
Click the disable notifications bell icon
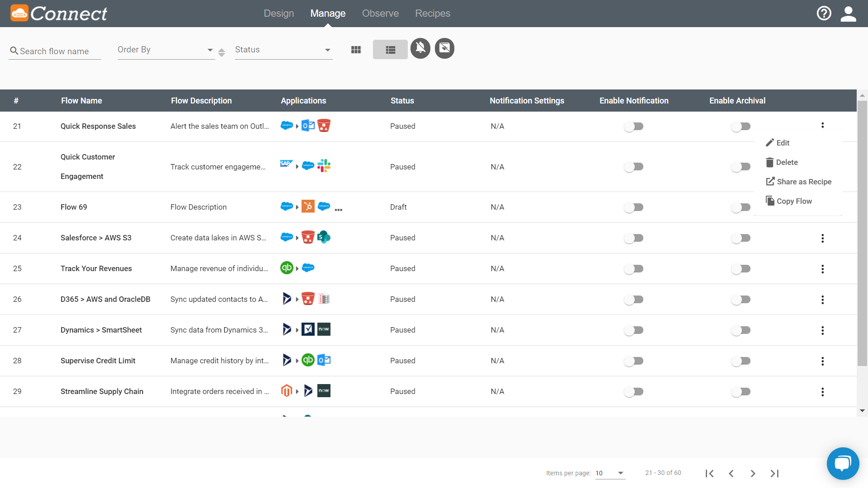[420, 48]
